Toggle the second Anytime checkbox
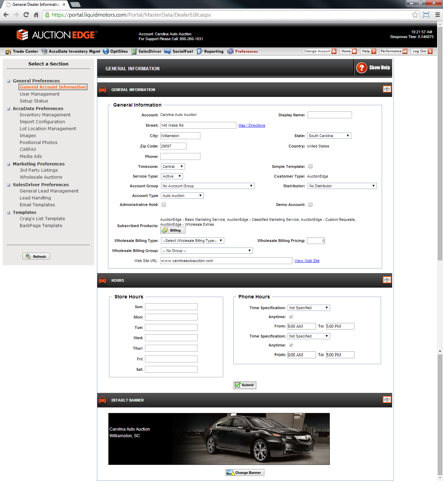The image size is (443, 504). (x=291, y=345)
